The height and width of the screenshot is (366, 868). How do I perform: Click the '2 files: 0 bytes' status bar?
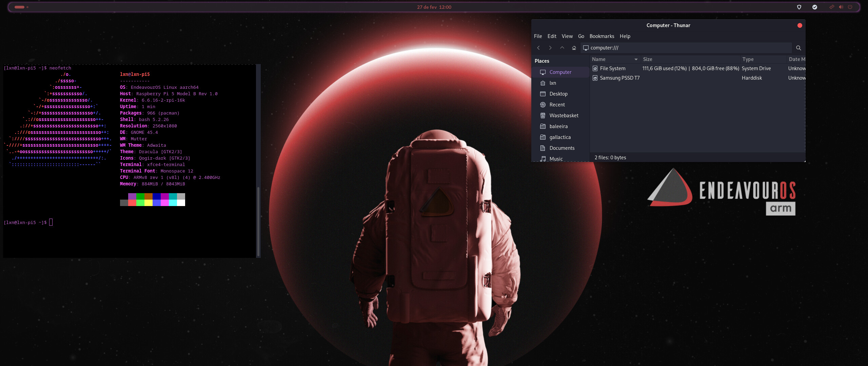[x=610, y=158]
